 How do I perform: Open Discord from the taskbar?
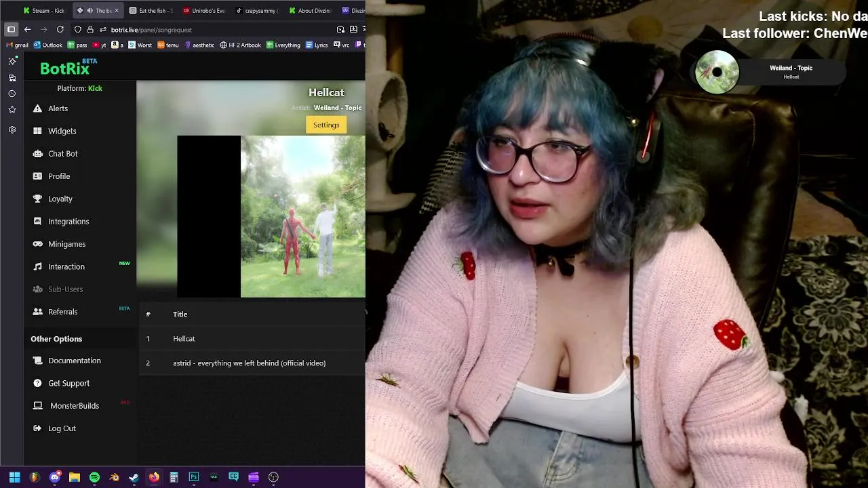55,477
